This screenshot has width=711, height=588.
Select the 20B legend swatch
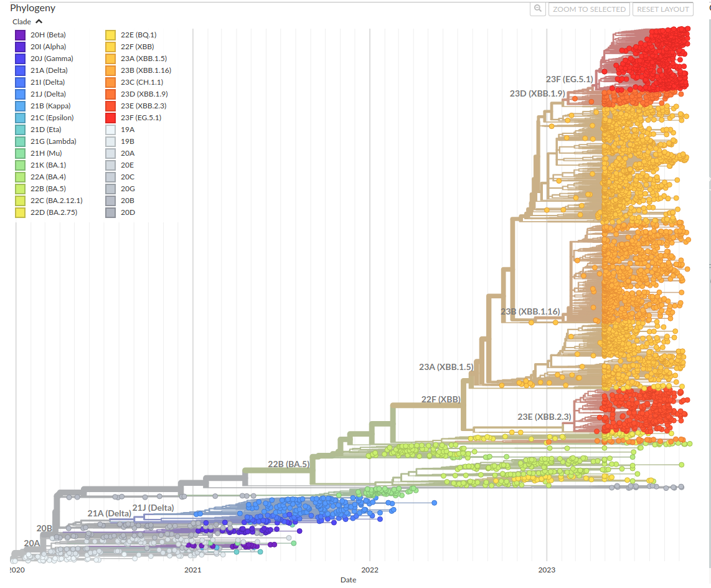tap(110, 201)
